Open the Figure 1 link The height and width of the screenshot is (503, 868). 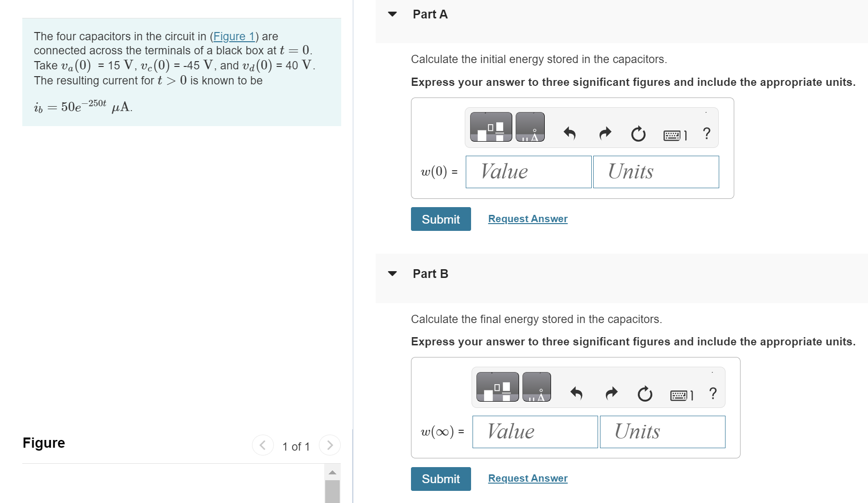tap(234, 36)
